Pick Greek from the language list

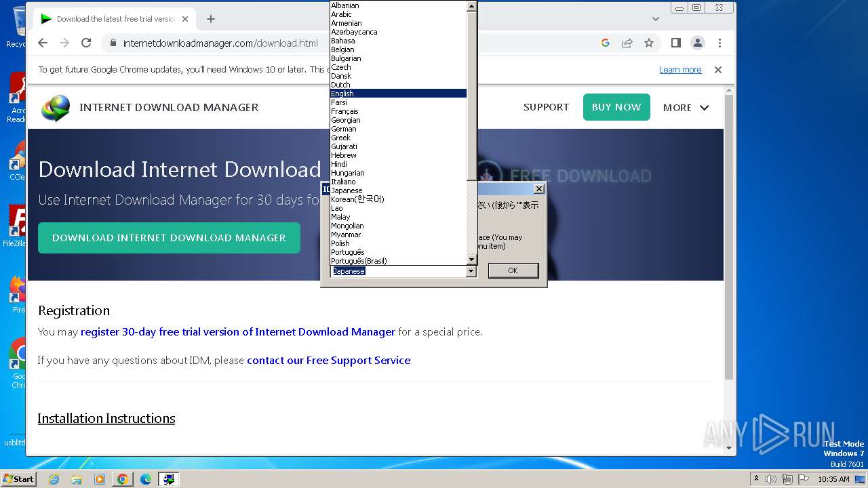399,138
